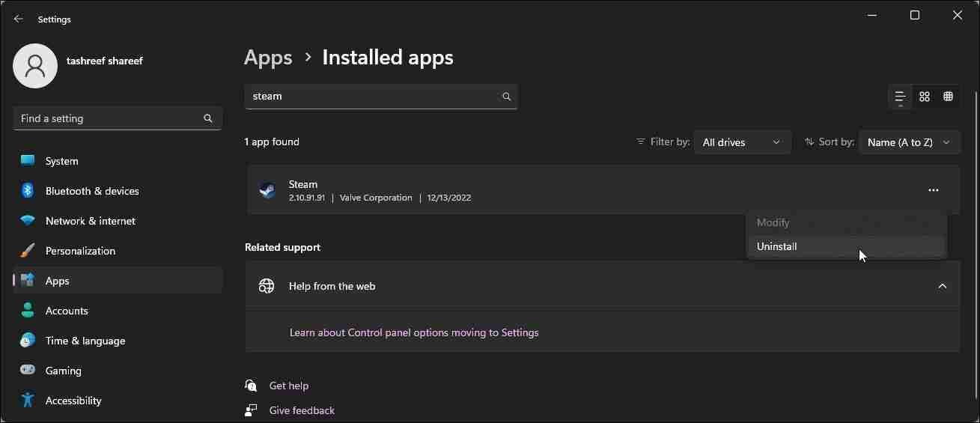Click the user profile avatar
Viewport: 980px width, 423px height.
[35, 66]
